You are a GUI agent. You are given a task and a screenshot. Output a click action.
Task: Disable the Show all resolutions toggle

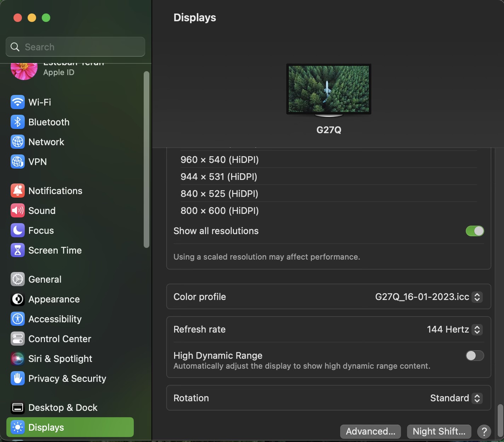(x=475, y=231)
